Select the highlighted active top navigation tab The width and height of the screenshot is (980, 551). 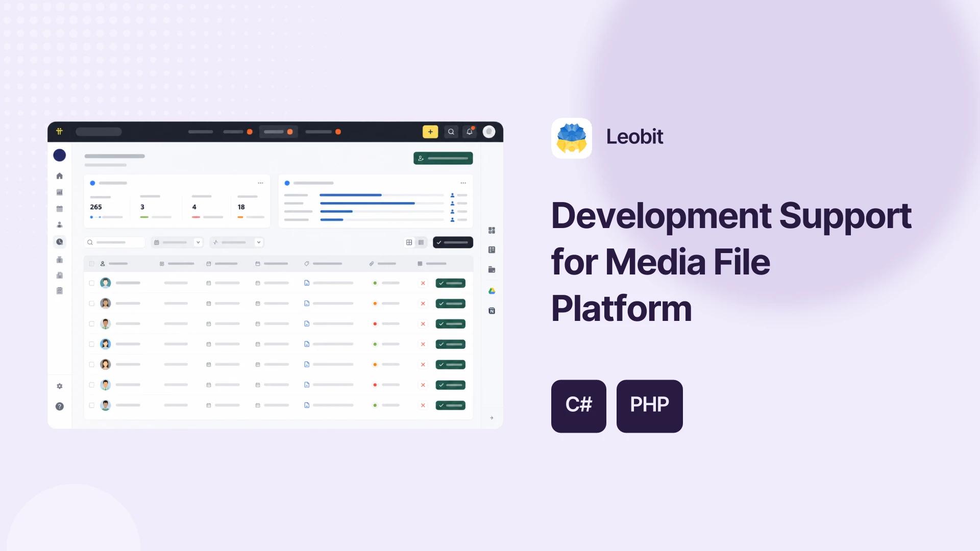pyautogui.click(x=278, y=132)
